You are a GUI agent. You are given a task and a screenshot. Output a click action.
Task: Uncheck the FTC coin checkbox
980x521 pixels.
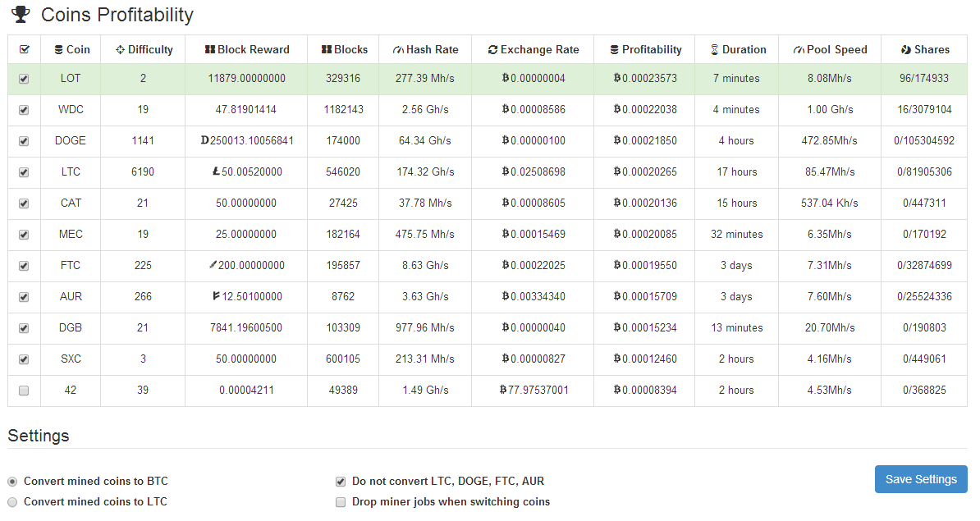click(24, 266)
